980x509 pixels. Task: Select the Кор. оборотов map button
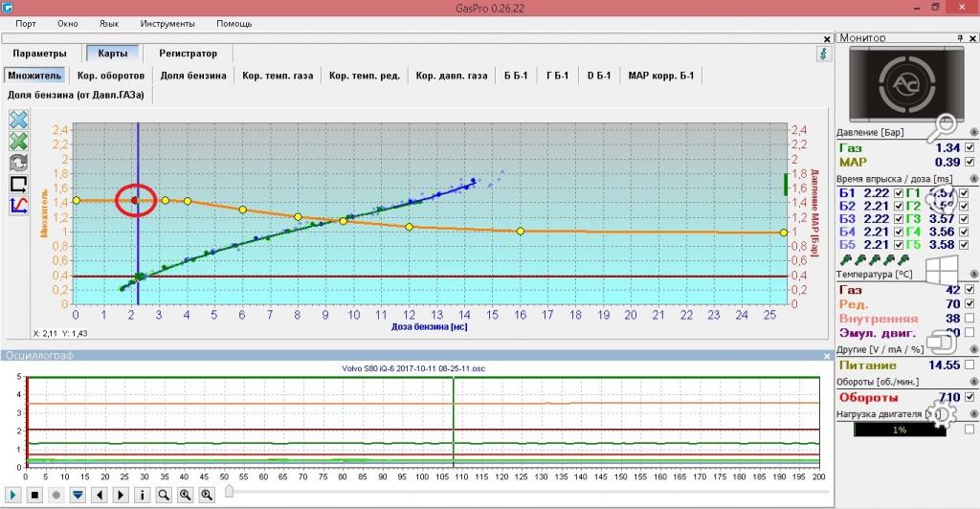point(111,75)
